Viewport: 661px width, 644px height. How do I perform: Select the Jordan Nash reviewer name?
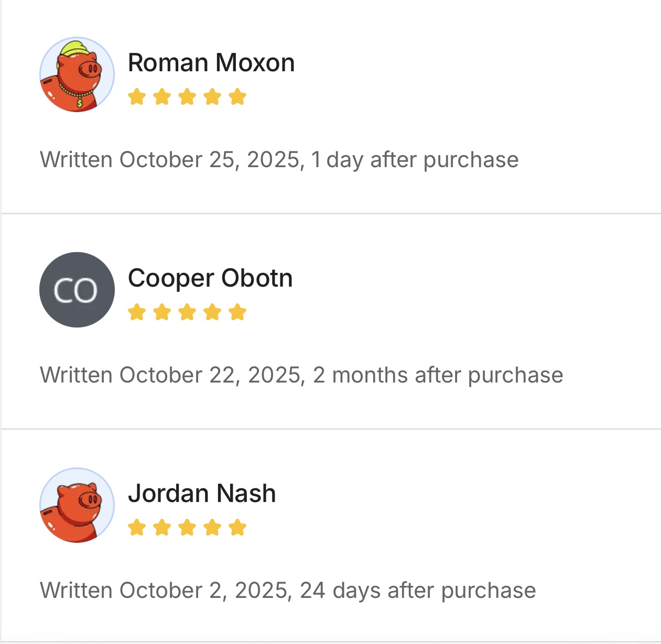(202, 494)
